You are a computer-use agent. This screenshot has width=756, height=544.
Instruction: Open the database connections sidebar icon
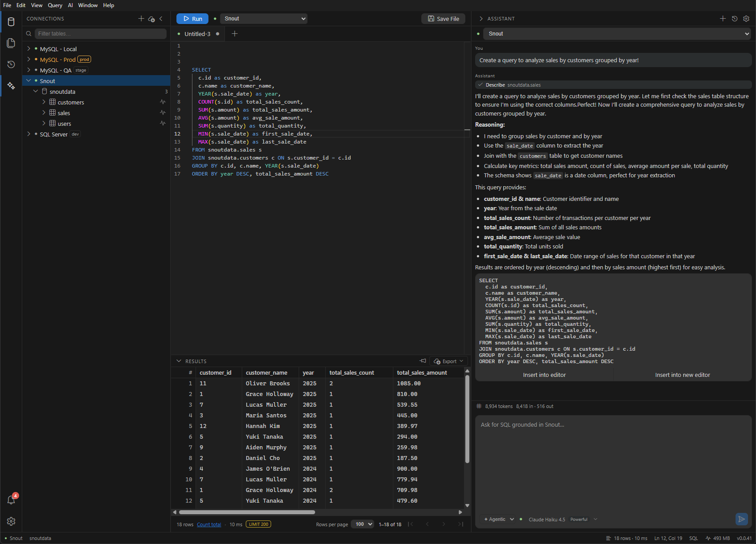click(x=11, y=22)
